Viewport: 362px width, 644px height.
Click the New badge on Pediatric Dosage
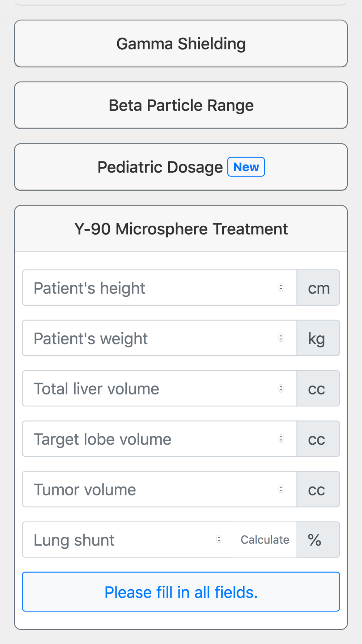[x=246, y=167]
